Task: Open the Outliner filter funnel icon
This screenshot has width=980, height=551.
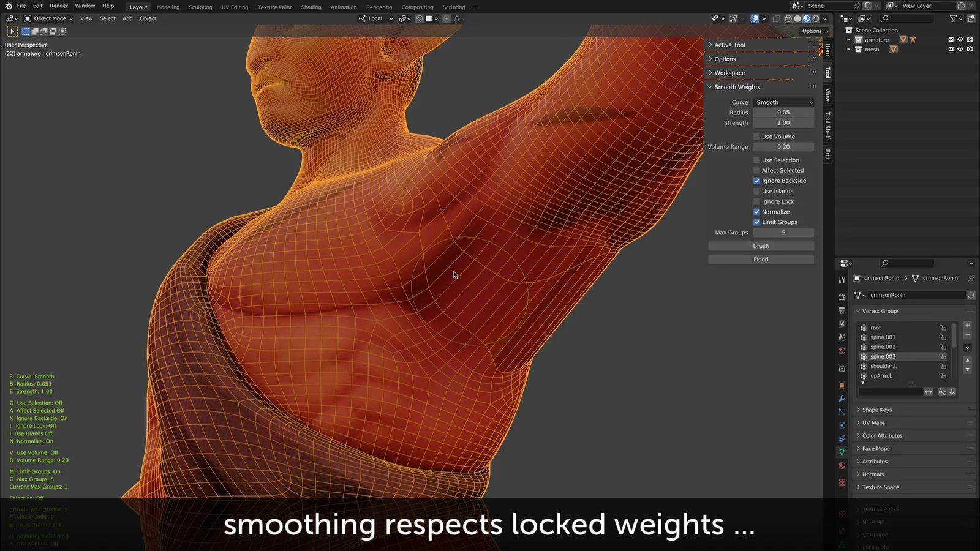Action: pos(954,18)
